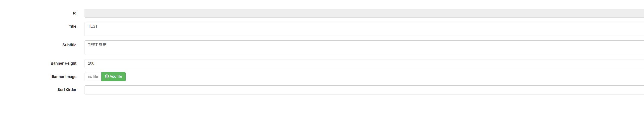
Task: Place cursor on the 200 value
Action: (x=91, y=64)
